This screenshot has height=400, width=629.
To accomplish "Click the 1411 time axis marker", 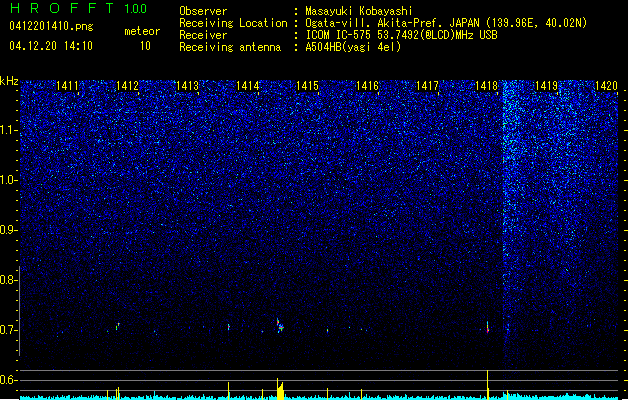I will pos(67,85).
